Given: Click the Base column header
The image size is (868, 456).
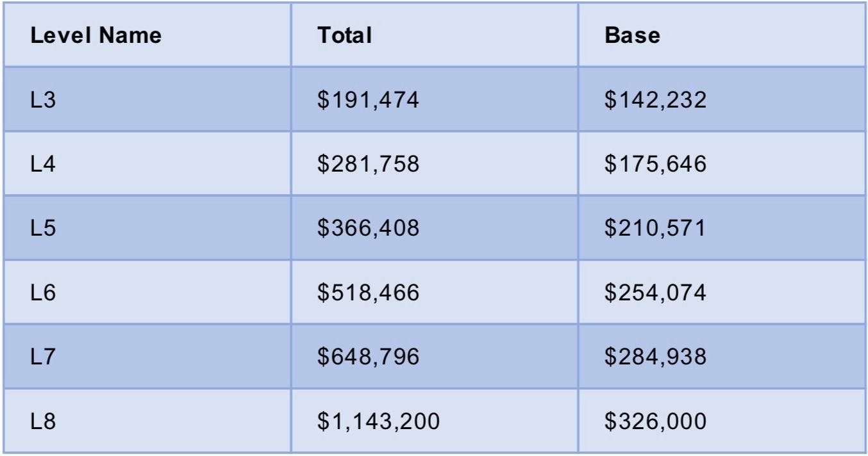Looking at the screenshot, I should pos(632,36).
